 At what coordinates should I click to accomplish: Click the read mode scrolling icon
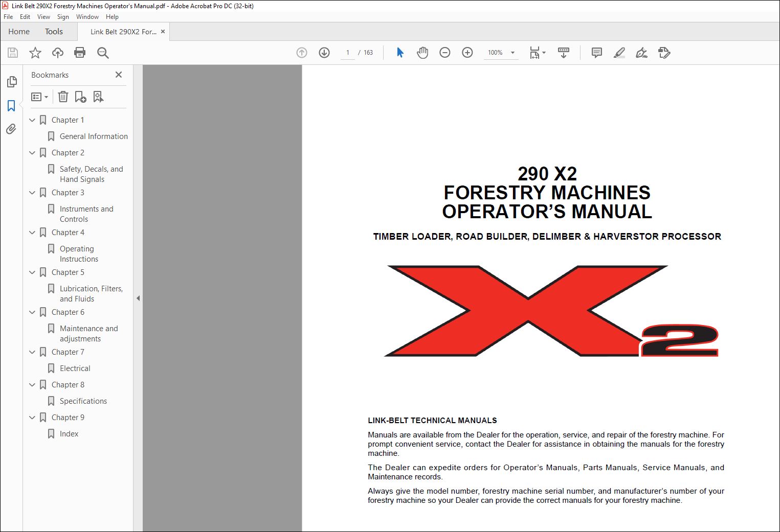click(x=564, y=53)
